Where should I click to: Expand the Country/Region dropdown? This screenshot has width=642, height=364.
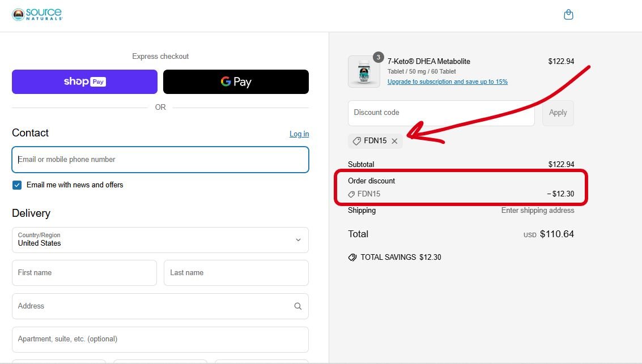click(160, 240)
